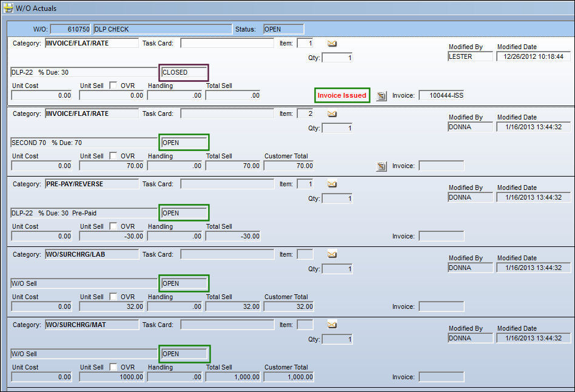Click the Total Sell field showing 70.00
575x392 pixels.
coord(233,166)
